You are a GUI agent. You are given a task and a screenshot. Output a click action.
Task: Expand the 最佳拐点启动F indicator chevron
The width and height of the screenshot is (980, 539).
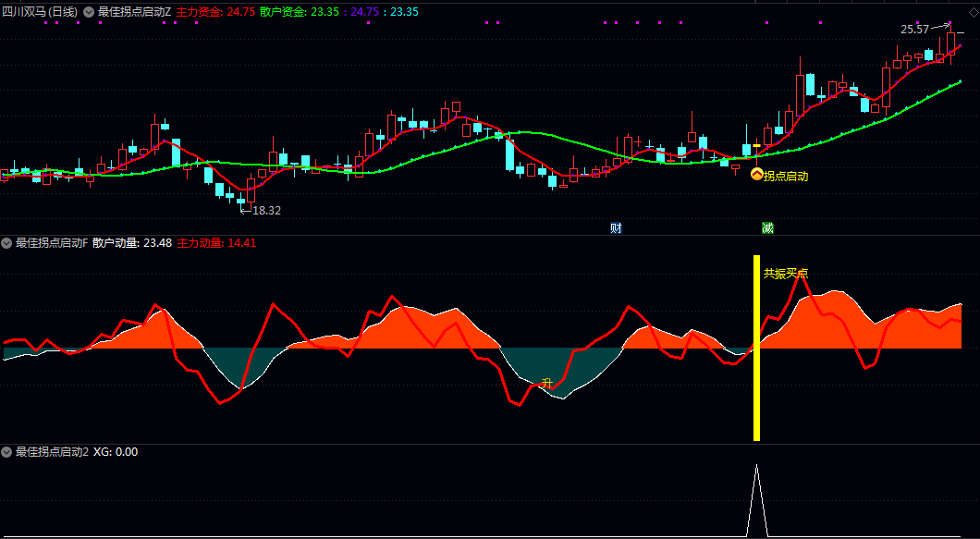tap(6, 242)
